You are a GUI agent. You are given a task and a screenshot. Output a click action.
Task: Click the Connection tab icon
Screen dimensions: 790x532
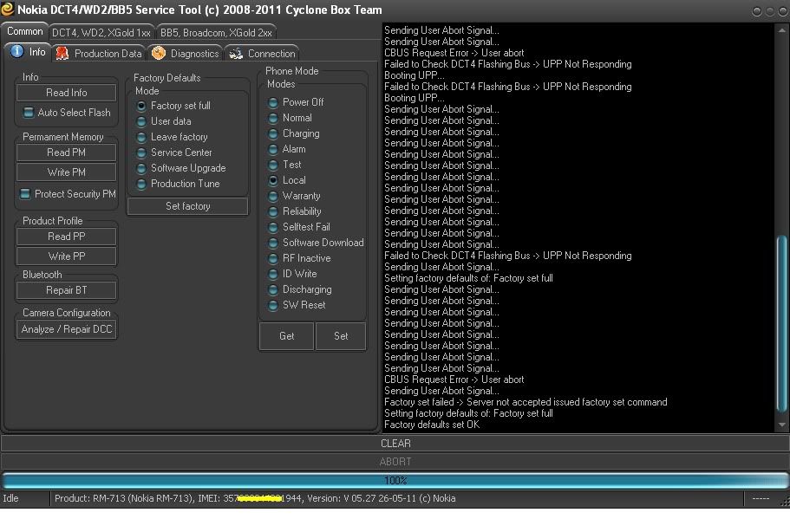pos(235,54)
